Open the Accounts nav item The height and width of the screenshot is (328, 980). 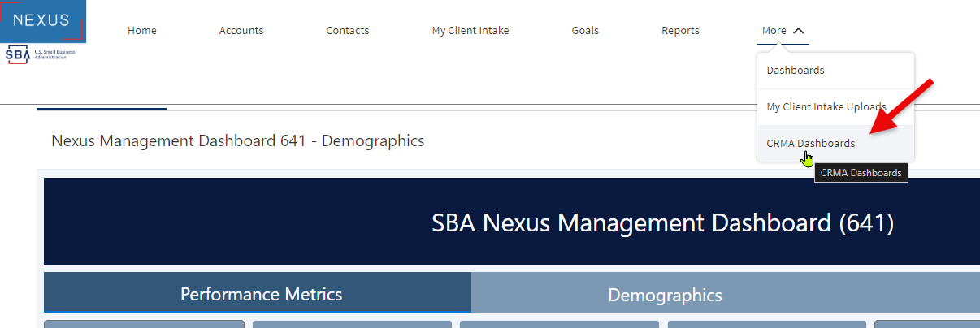241,31
